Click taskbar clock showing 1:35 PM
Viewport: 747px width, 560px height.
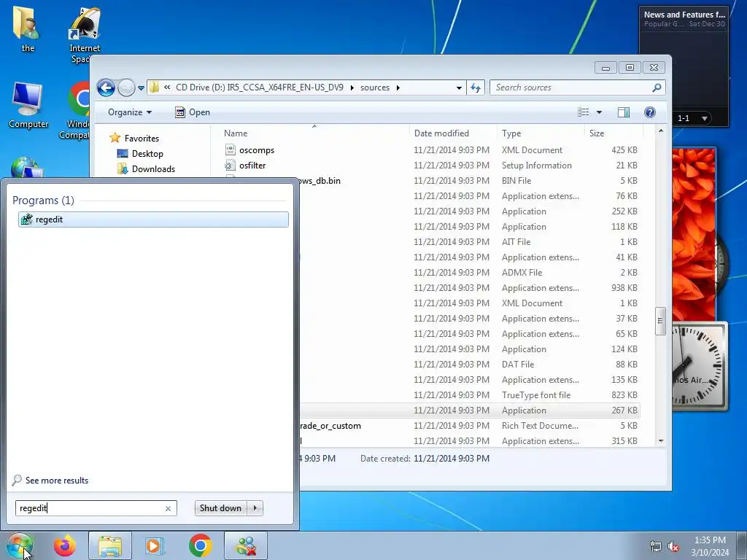[710, 546]
